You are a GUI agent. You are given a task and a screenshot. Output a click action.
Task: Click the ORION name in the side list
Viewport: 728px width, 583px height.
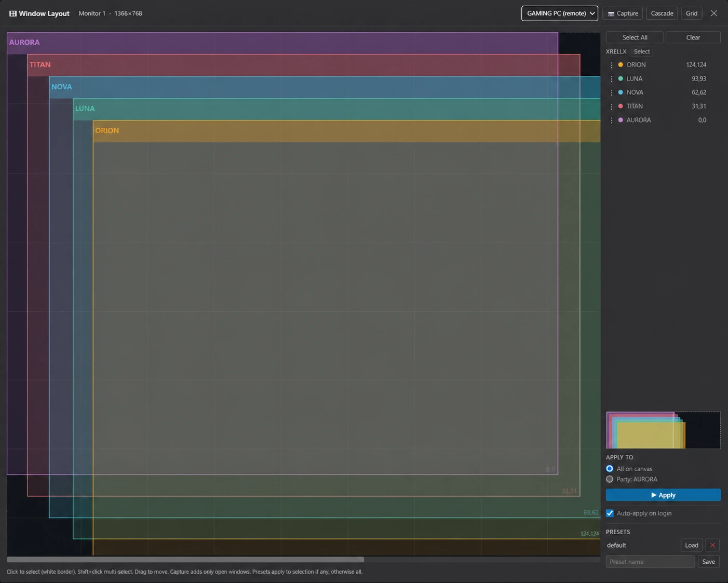pos(636,65)
